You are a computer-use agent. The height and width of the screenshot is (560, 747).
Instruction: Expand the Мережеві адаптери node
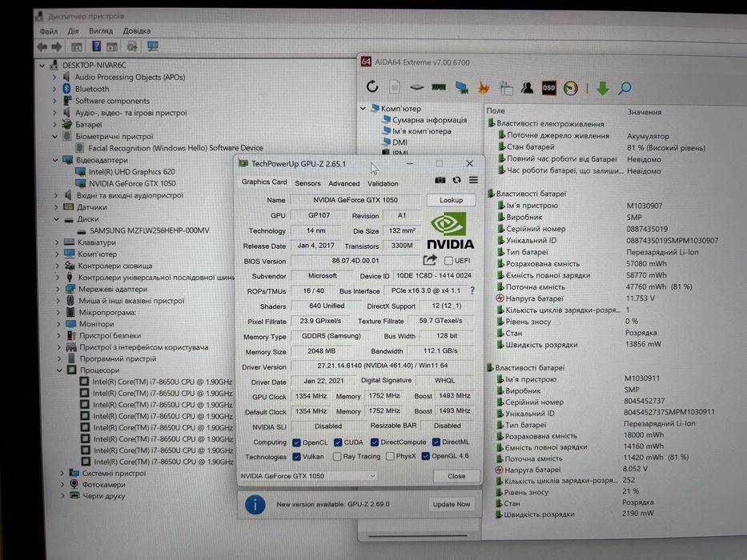point(58,289)
